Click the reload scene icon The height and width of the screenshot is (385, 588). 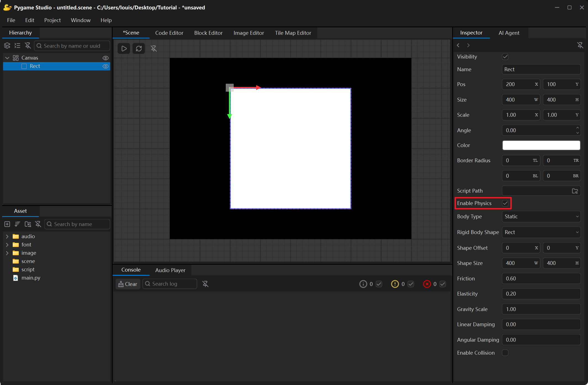coord(139,49)
